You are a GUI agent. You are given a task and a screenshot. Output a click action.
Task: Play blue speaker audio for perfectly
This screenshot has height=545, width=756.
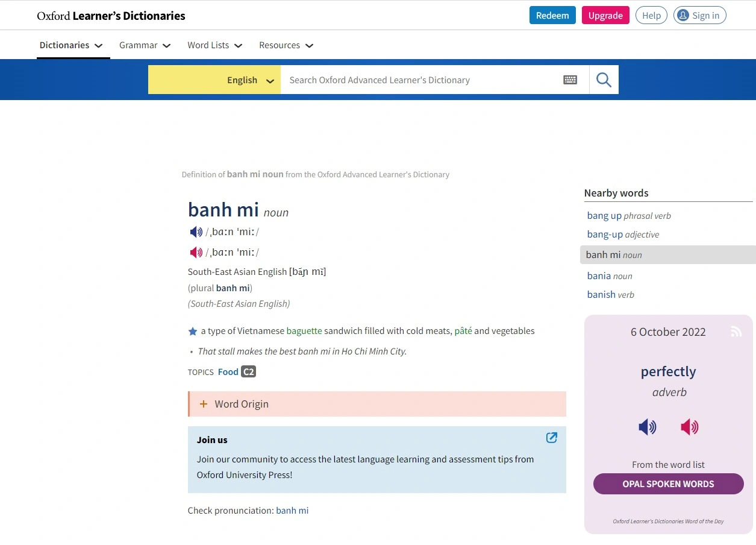tap(647, 427)
